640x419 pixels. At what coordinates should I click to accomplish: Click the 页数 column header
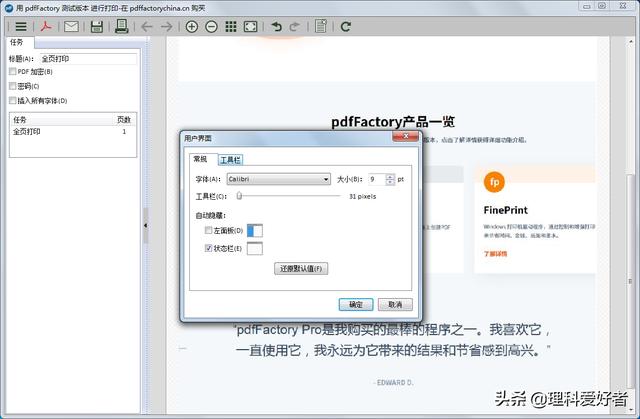pyautogui.click(x=124, y=120)
